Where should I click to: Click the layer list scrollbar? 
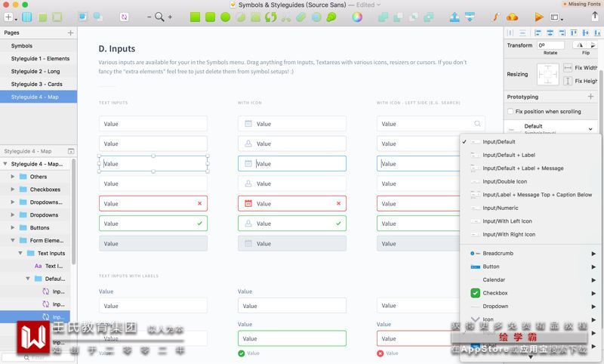click(73, 212)
